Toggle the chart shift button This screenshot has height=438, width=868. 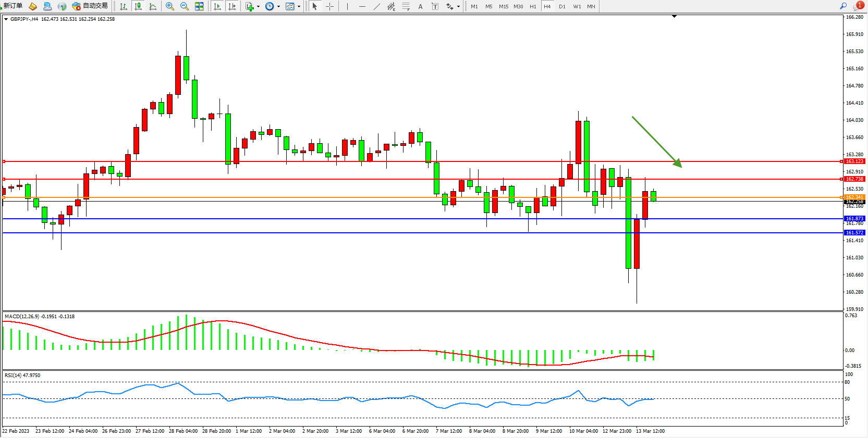click(232, 6)
